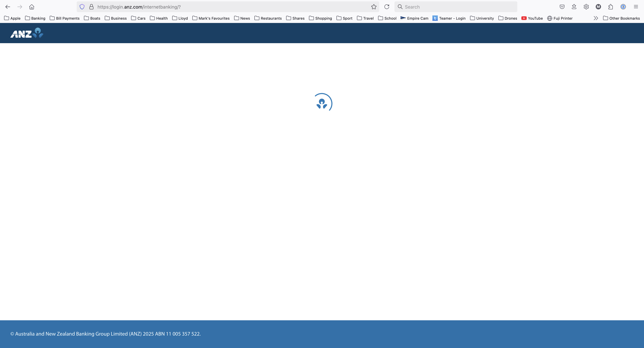Open the Drones bookmarks folder
This screenshot has width=644, height=348.
click(x=508, y=18)
